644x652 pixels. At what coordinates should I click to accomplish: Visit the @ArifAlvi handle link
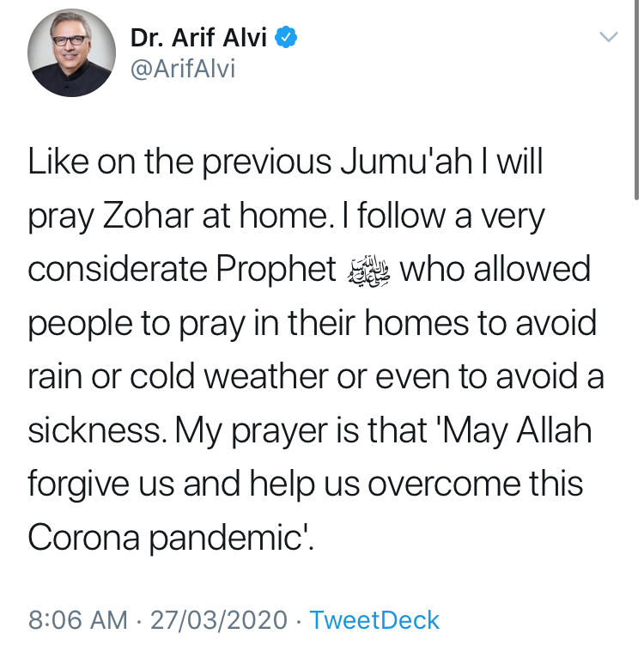tap(183, 69)
